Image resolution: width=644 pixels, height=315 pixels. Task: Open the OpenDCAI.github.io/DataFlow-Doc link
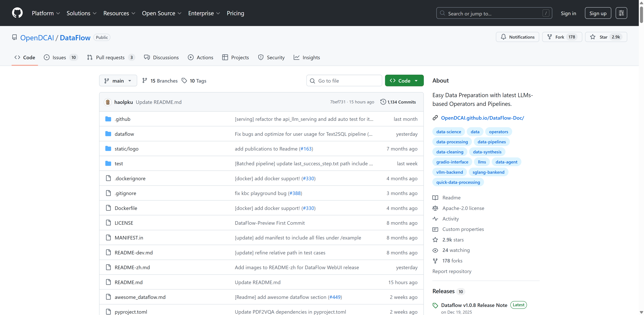tap(482, 118)
